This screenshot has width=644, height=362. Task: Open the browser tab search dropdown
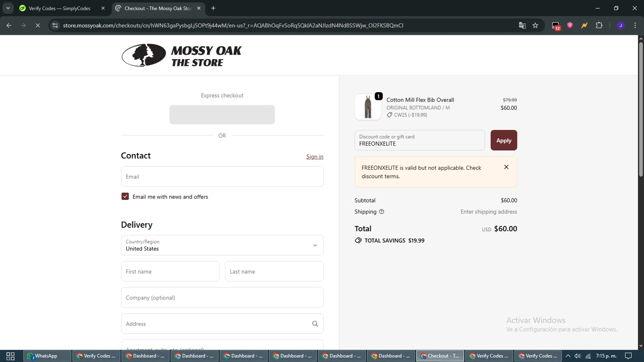pyautogui.click(x=8, y=8)
